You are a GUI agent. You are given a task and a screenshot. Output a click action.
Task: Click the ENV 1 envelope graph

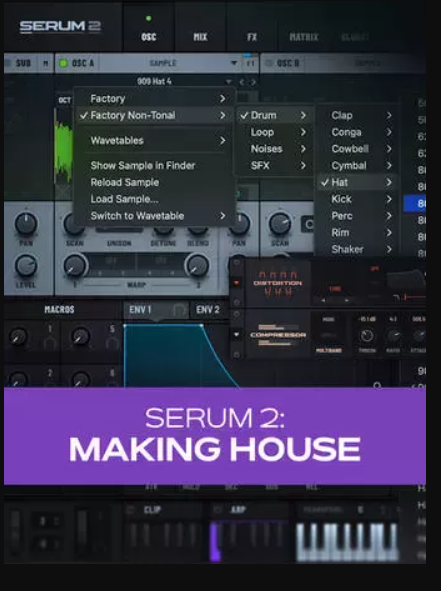click(181, 355)
